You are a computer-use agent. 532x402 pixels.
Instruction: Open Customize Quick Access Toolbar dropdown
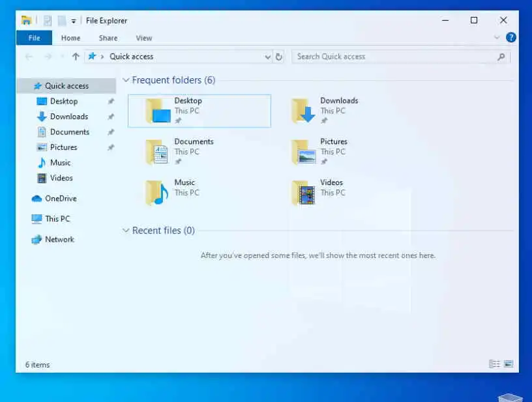click(x=74, y=22)
